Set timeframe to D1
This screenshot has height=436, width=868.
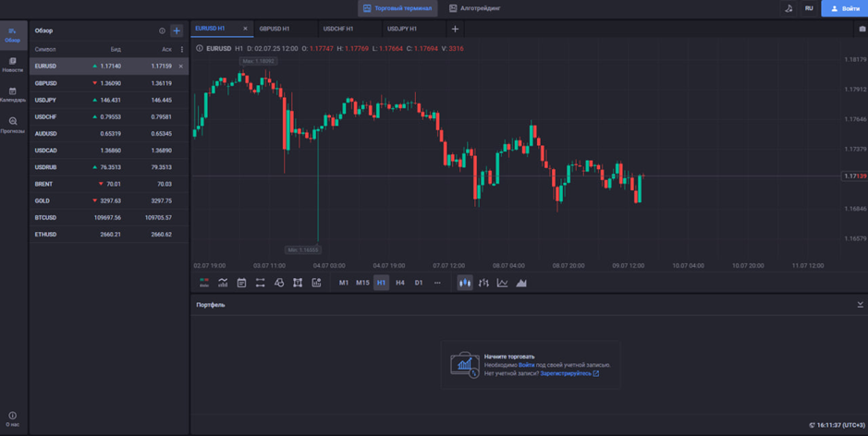pos(419,283)
